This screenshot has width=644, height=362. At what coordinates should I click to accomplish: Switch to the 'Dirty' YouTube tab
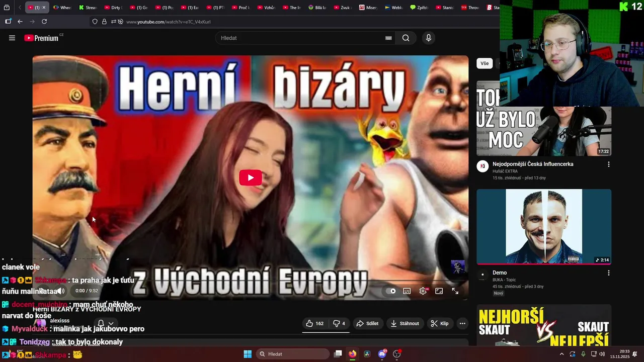(x=113, y=8)
